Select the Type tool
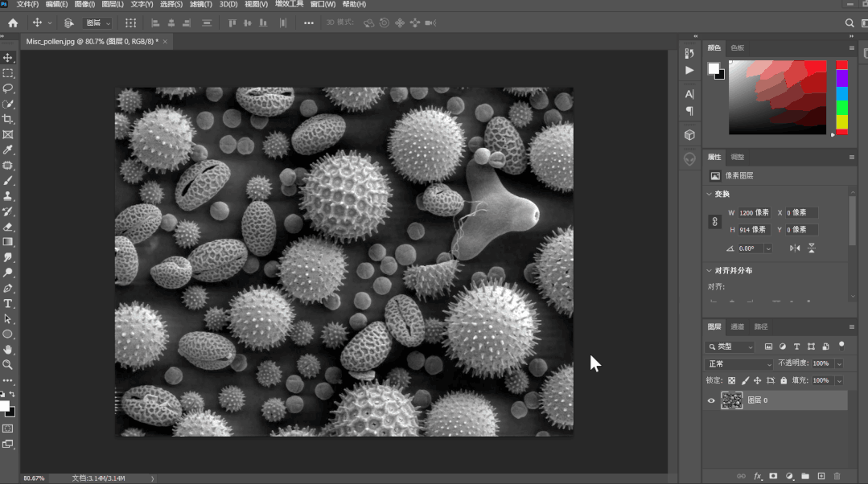Screen dimensions: 868x484 coord(10,303)
